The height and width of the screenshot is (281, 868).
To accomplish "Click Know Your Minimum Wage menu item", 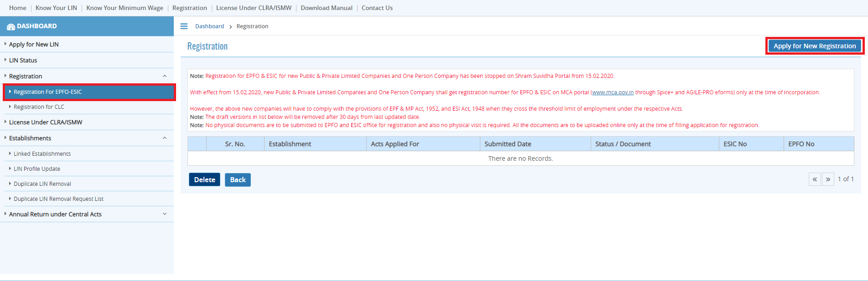I will [125, 8].
